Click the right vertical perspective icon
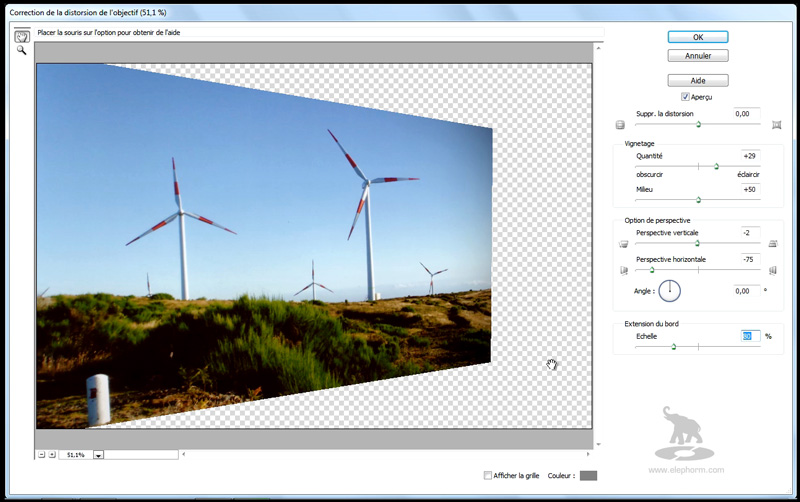 click(773, 244)
